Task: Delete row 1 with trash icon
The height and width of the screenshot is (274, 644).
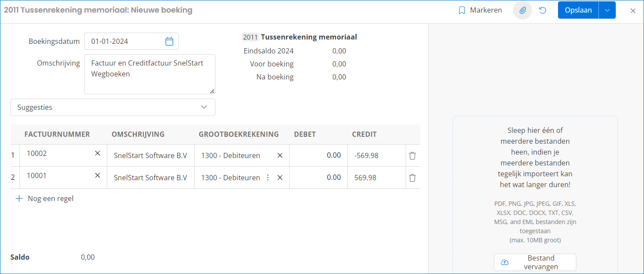Action: coord(413,155)
